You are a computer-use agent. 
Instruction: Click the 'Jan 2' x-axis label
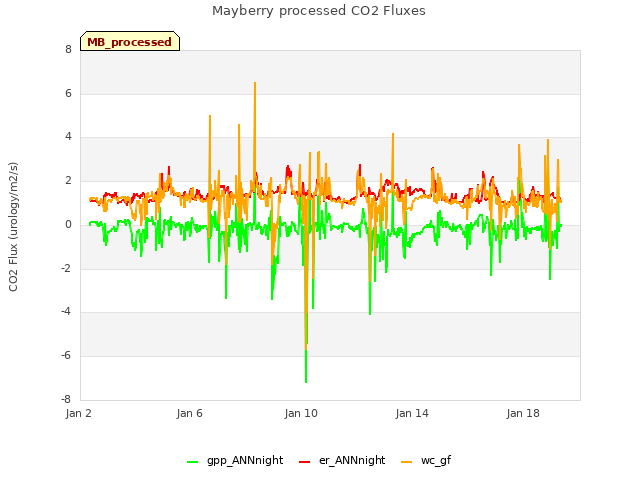pos(78,413)
